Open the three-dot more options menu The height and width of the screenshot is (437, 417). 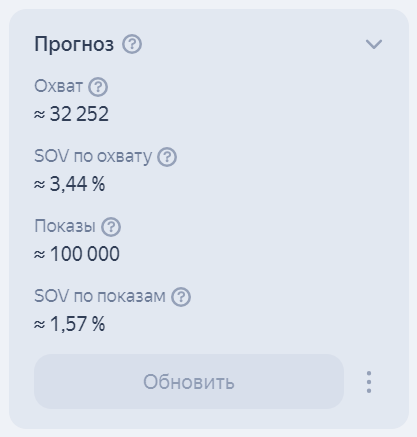coord(369,382)
